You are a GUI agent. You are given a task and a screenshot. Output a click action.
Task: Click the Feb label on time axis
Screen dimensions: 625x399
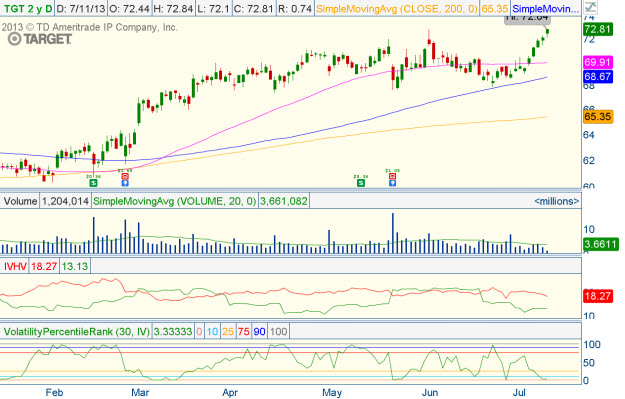click(x=54, y=392)
